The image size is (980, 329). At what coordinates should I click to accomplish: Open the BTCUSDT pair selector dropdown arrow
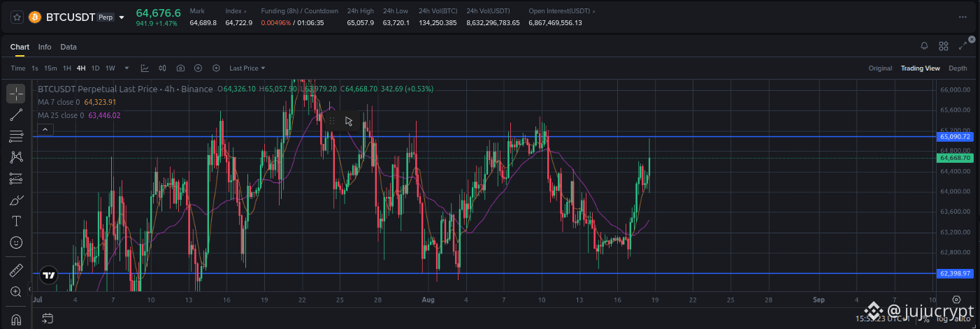click(x=122, y=17)
